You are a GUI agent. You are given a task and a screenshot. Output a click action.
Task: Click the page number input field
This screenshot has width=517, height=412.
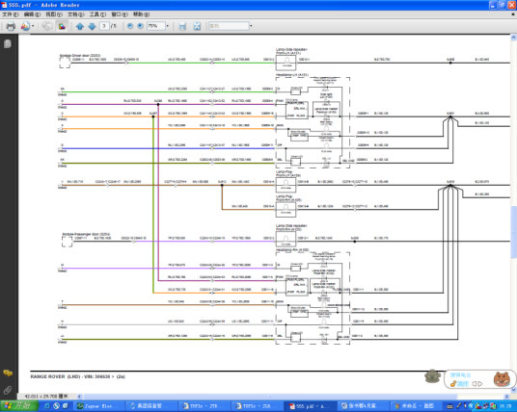click(104, 26)
